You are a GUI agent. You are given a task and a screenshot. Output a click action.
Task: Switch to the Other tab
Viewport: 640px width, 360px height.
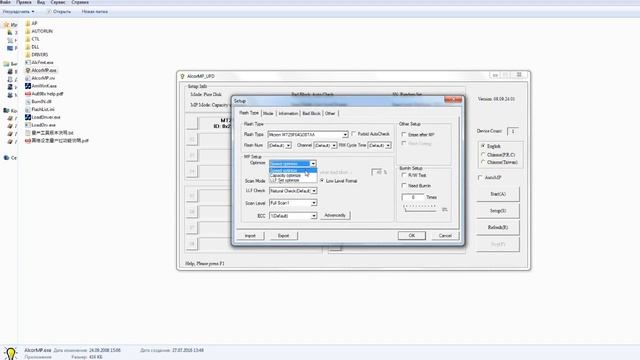tap(330, 113)
